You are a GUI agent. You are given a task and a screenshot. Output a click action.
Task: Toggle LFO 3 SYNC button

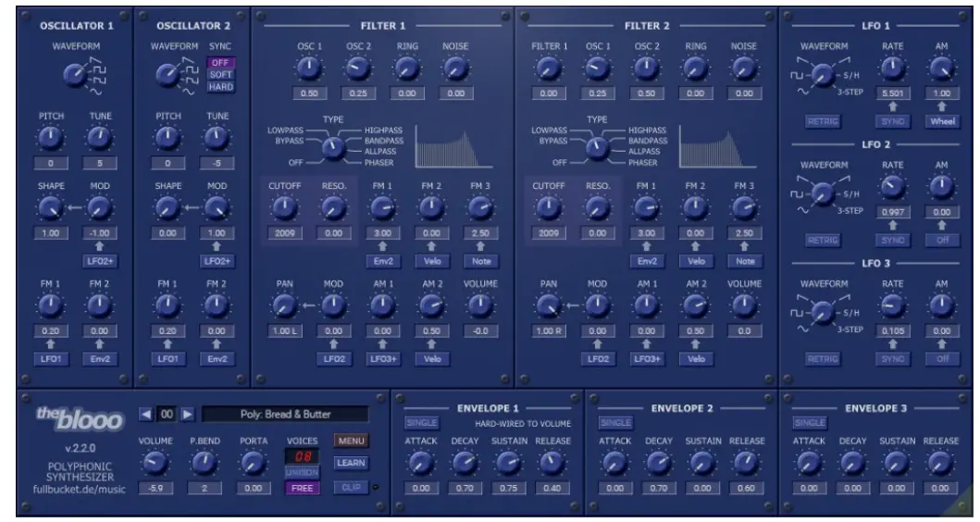892,359
